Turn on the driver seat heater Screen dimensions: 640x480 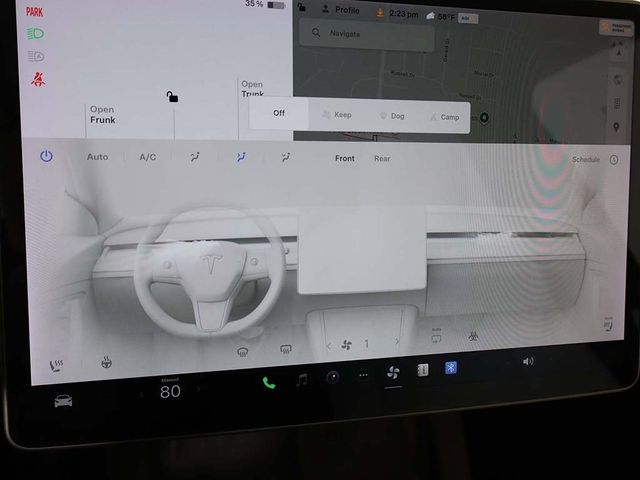pos(56,365)
